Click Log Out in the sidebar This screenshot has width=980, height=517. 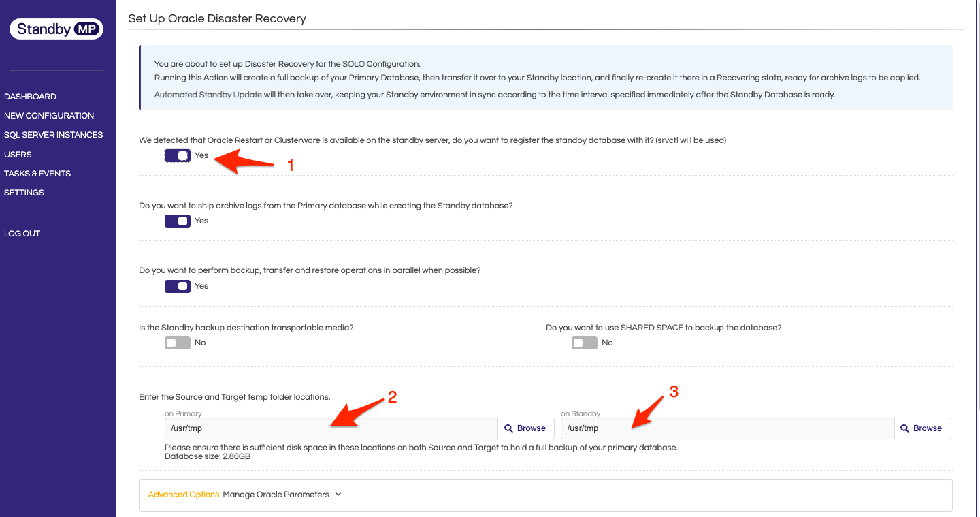pos(22,234)
